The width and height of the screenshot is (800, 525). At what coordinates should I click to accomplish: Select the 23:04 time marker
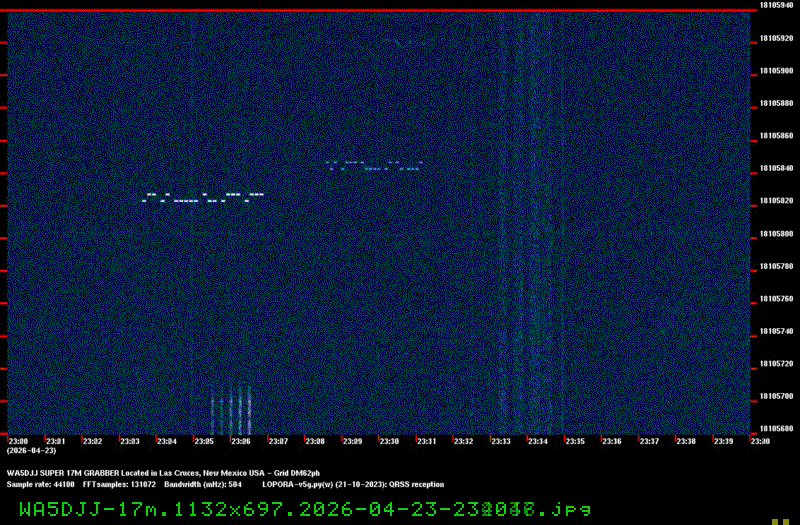click(167, 441)
